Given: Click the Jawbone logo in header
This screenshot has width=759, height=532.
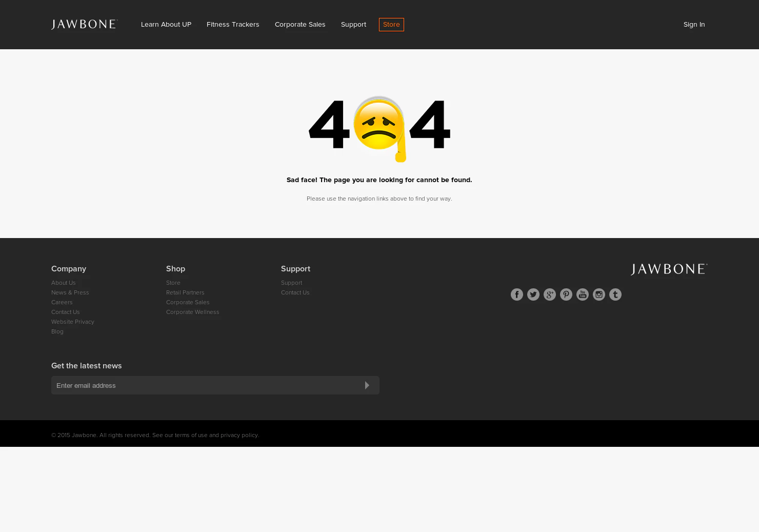Looking at the screenshot, I should coord(85,25).
